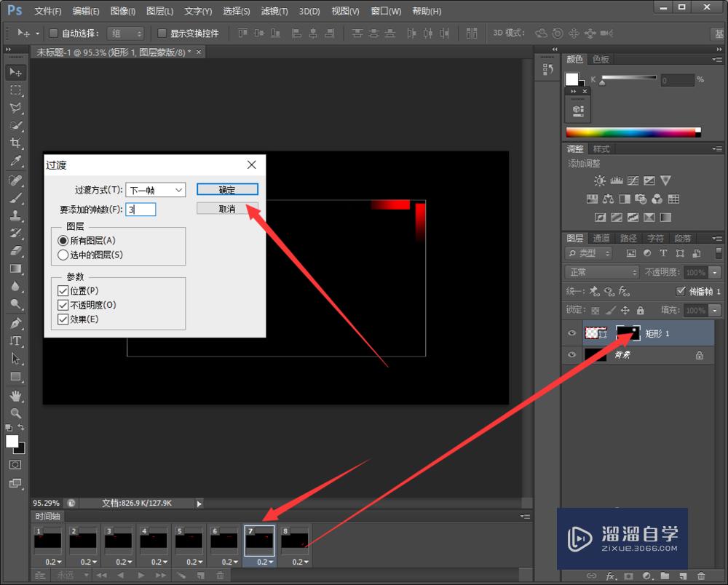
Task: Click the Brightness/Contrast adjustment icon
Action: [x=599, y=180]
